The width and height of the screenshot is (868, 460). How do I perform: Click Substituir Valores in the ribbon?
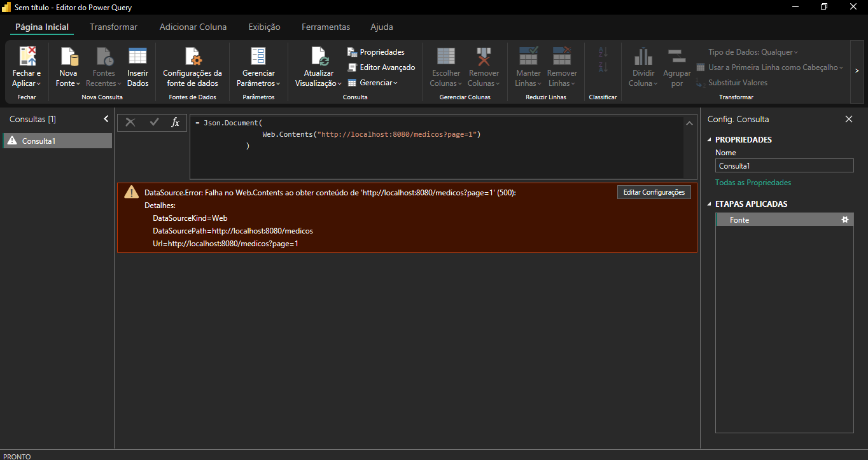(x=732, y=83)
